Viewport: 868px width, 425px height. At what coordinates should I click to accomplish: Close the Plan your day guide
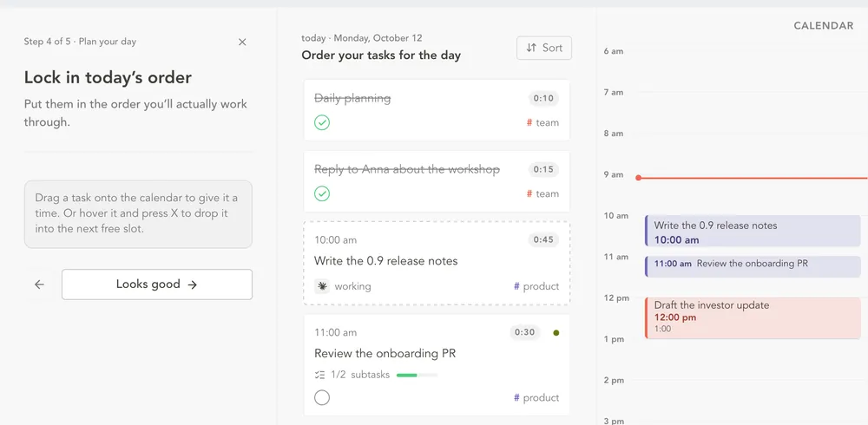click(242, 42)
